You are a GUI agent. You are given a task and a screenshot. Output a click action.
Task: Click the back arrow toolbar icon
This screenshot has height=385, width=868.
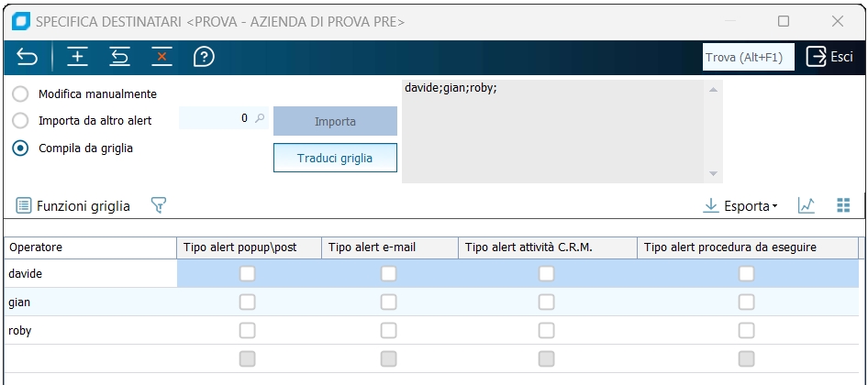click(28, 57)
